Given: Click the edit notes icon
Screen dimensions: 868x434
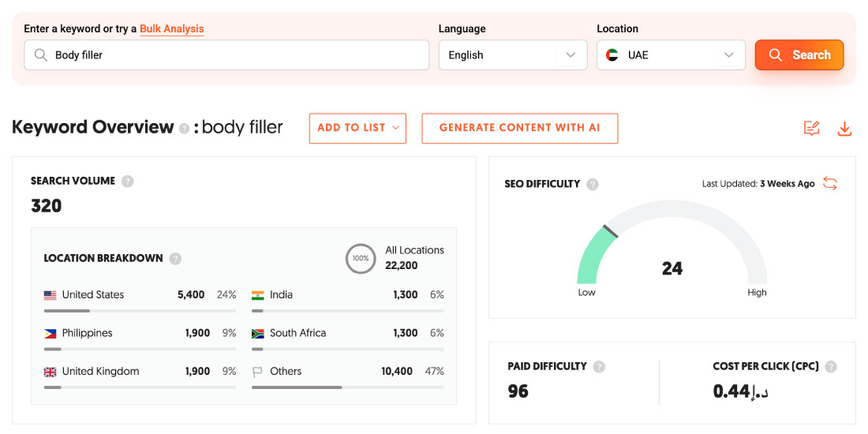Looking at the screenshot, I should pyautogui.click(x=811, y=129).
